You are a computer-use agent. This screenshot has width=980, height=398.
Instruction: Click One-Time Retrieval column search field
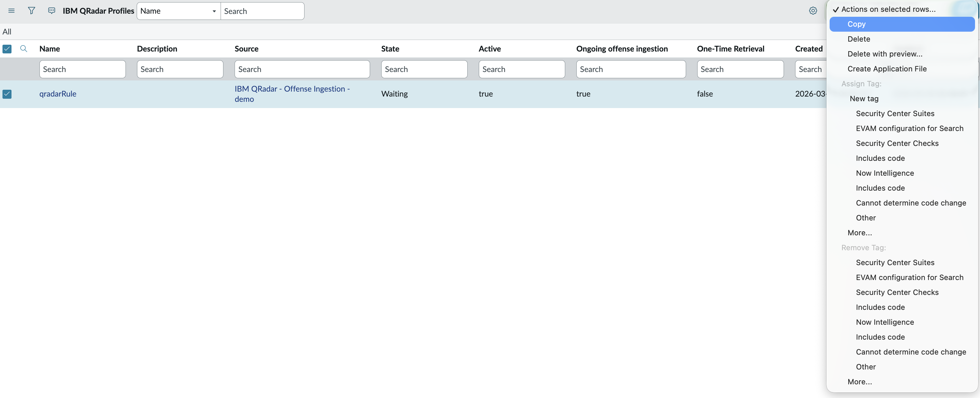pyautogui.click(x=740, y=69)
